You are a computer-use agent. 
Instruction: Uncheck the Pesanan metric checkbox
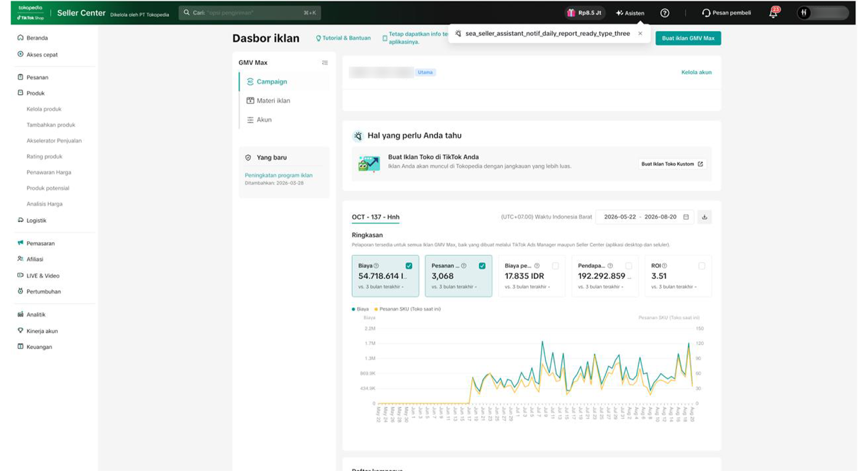click(x=482, y=266)
